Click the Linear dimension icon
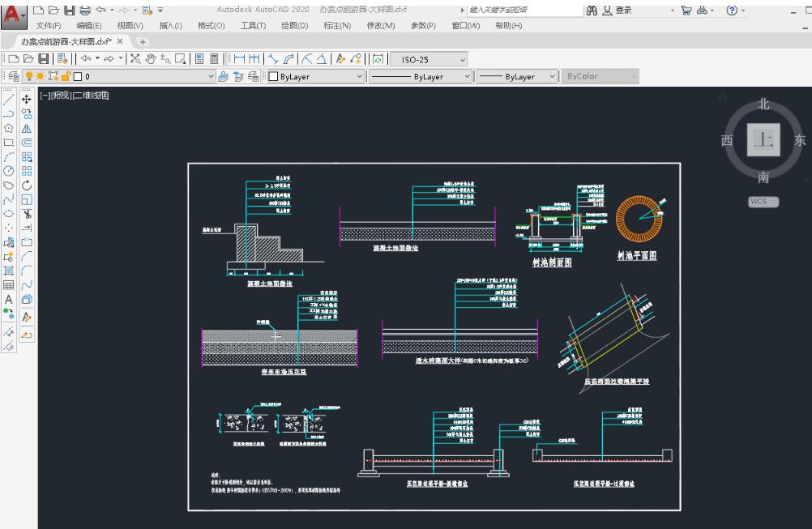812x529 pixels. pyautogui.click(x=239, y=59)
